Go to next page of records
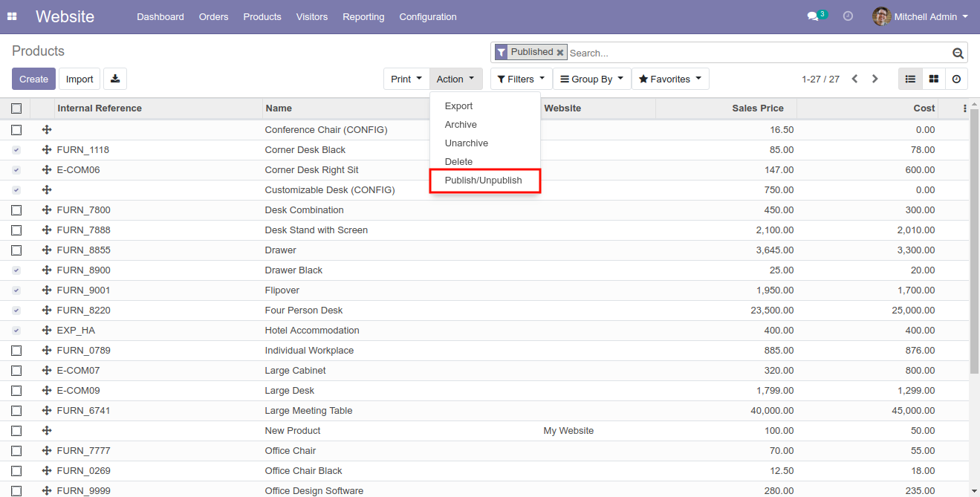Screen dimensions: 980x497 click(x=875, y=79)
